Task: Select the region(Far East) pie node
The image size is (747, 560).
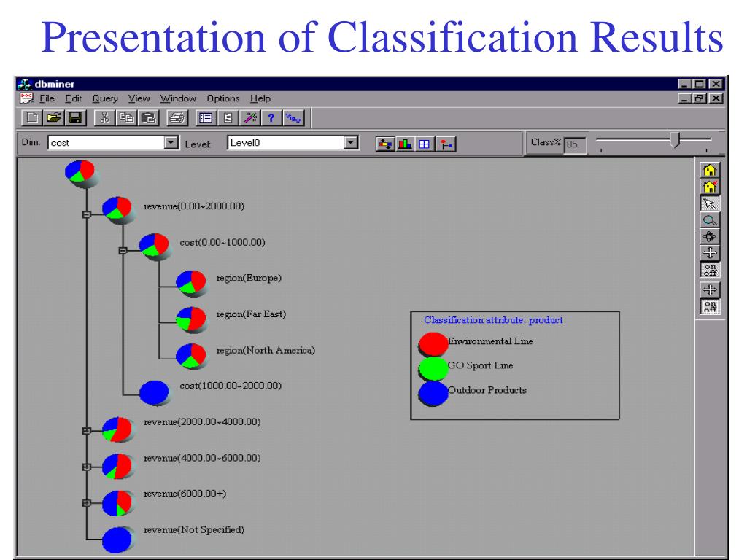Action: [x=191, y=319]
